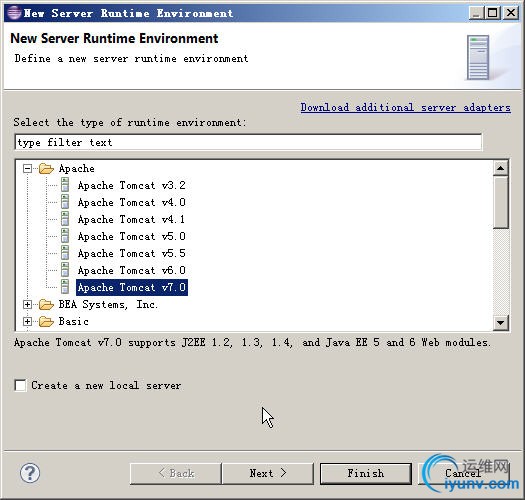Image resolution: width=525 pixels, height=500 pixels.
Task: Click the vertical scrollbar thumb
Action: pyautogui.click(x=501, y=202)
